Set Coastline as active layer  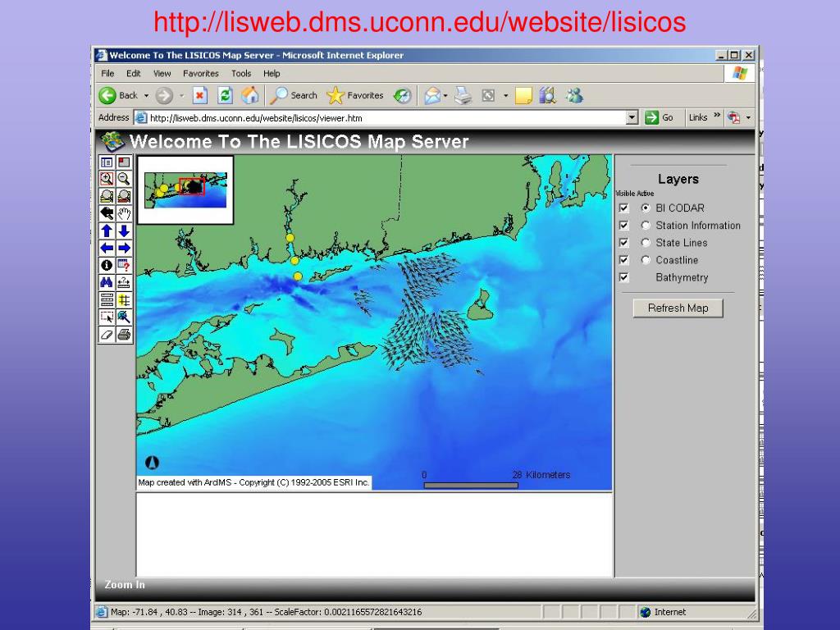646,260
